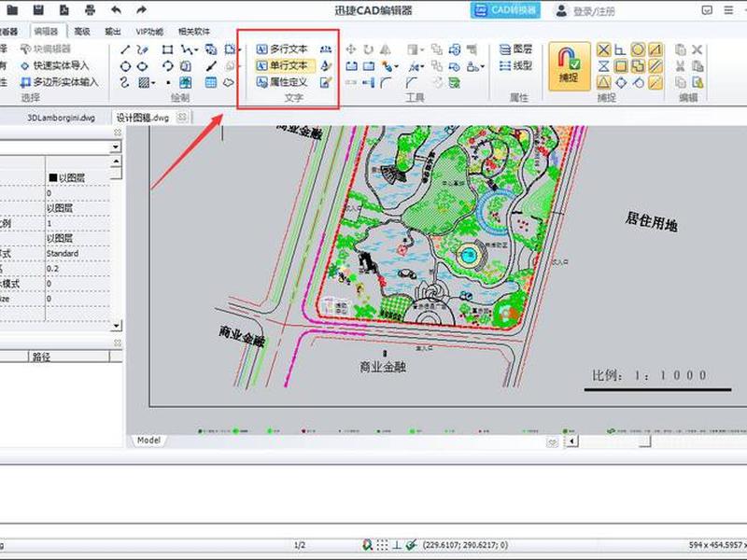Switch to the 高级 ribbon tab
Viewport: 747px width, 560px height.
[82, 32]
